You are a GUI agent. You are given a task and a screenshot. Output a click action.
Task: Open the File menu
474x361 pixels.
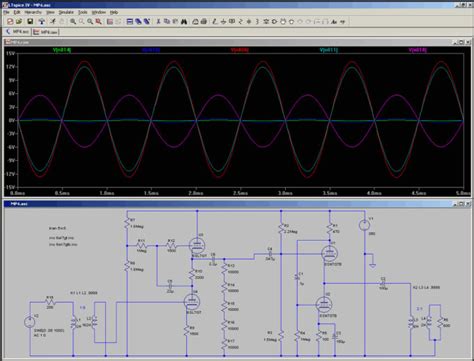(x=6, y=12)
